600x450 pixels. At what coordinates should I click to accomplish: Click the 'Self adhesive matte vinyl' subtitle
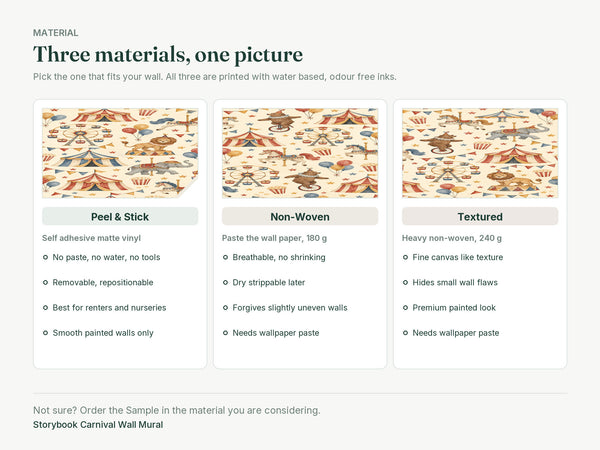91,238
